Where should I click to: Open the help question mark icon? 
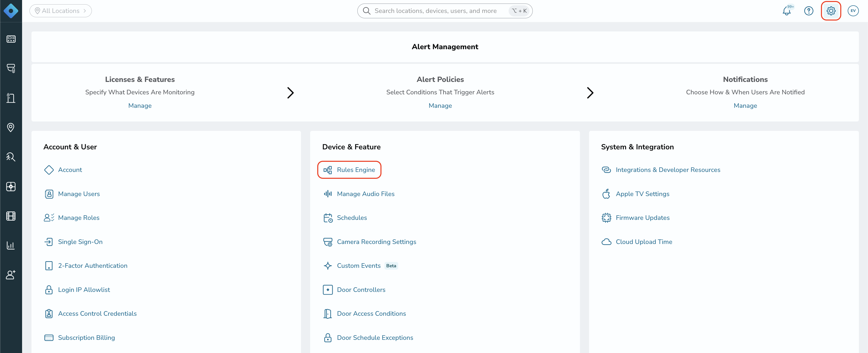pos(809,11)
